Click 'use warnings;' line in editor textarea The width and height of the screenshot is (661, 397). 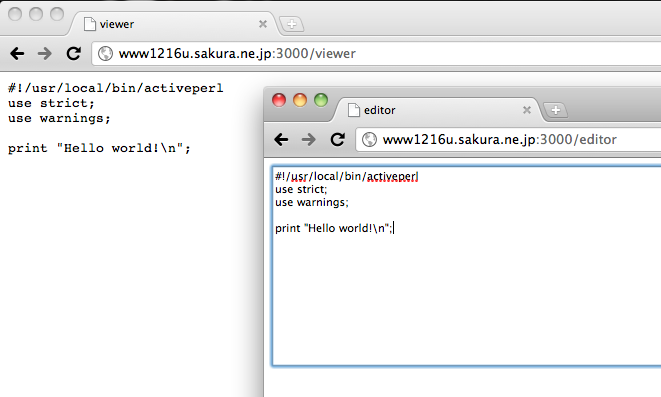point(312,202)
